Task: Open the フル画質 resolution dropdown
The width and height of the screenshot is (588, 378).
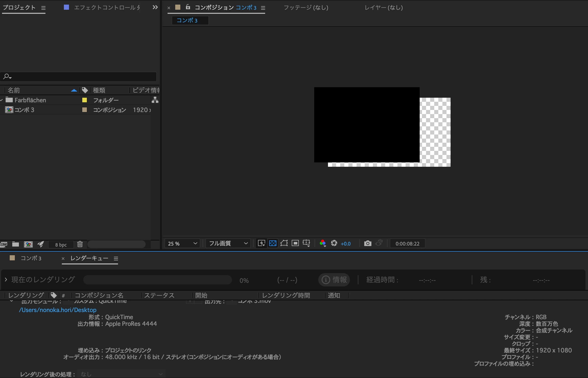Action: click(228, 243)
